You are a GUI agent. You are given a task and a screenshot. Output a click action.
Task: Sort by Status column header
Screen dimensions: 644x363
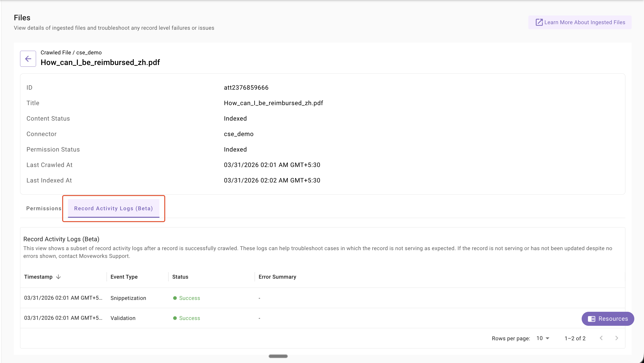[x=180, y=277]
